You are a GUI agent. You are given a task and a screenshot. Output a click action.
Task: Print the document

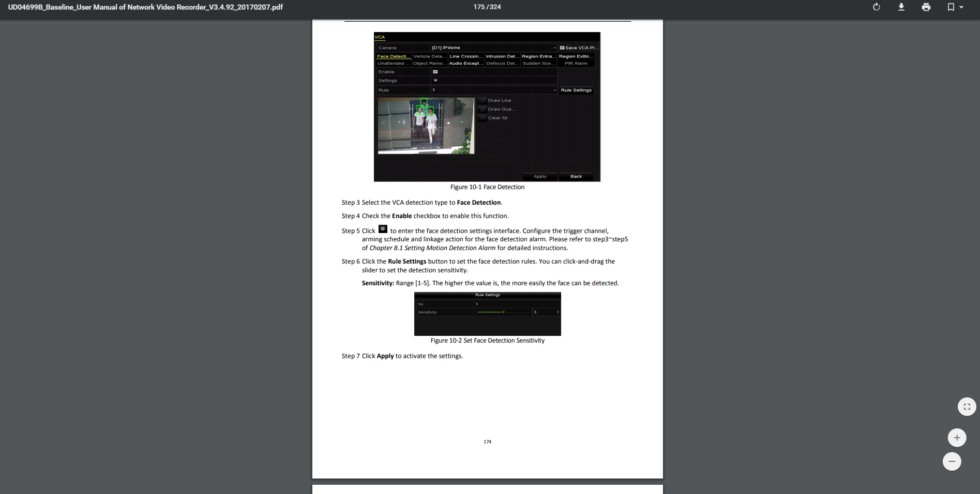pos(926,7)
